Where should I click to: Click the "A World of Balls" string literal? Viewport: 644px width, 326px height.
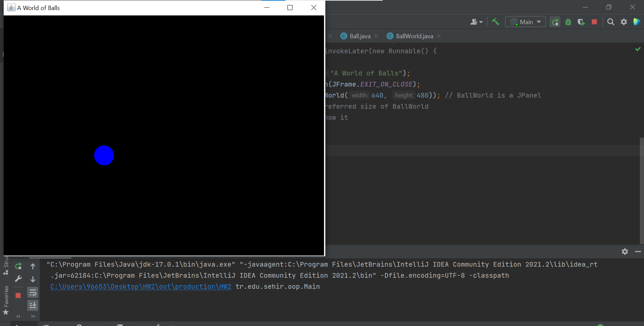click(366, 73)
